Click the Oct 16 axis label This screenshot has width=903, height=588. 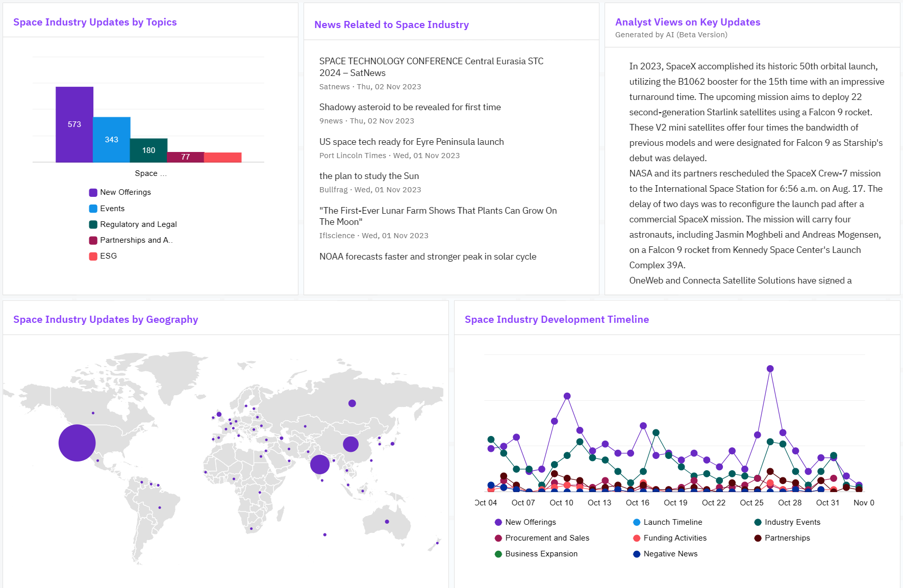coord(638,503)
